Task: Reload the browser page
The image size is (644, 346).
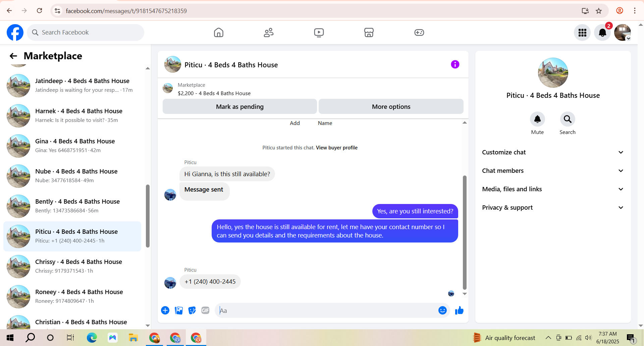Action: pyautogui.click(x=39, y=11)
